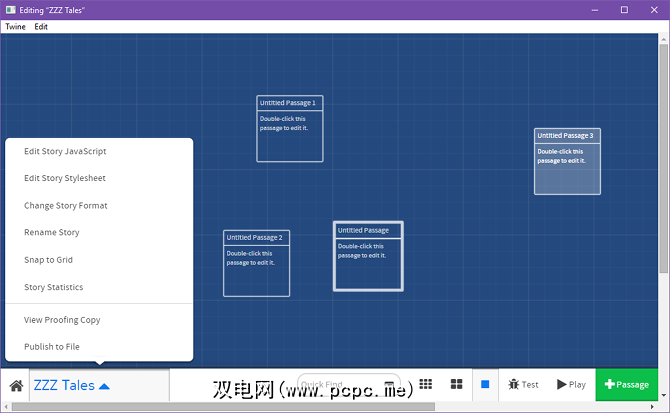
Task: Click the scroll up arrow
Action: coord(663,39)
